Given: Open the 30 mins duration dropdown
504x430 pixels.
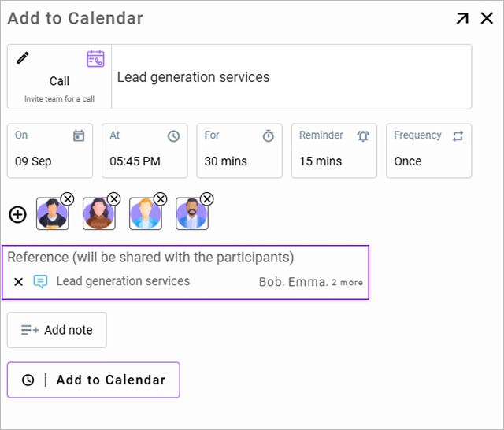Looking at the screenshot, I should [x=239, y=150].
